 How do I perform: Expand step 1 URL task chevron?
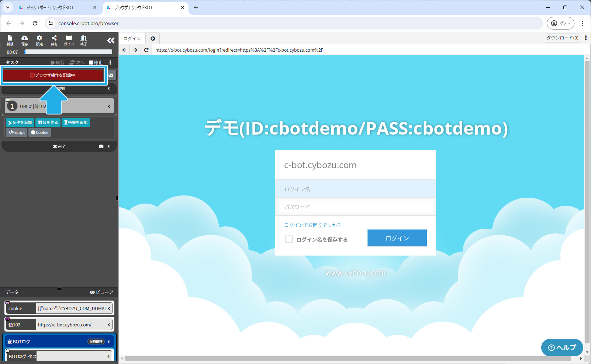(109, 107)
